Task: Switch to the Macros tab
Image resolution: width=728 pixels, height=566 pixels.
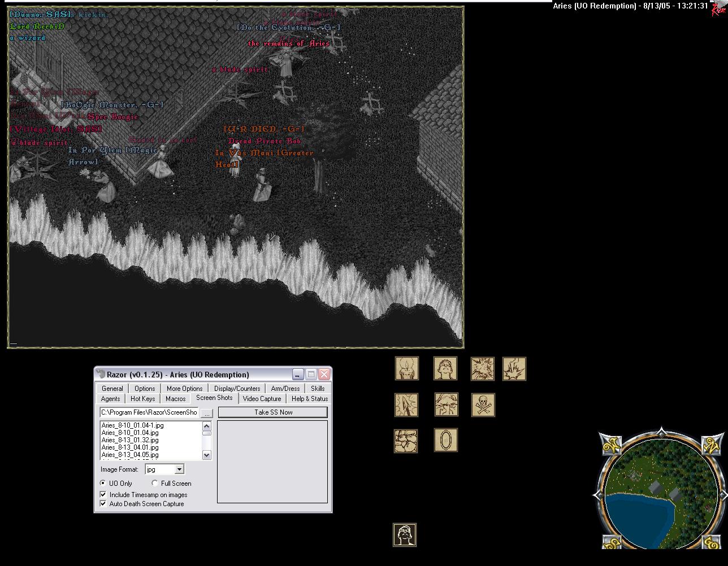Action: (x=175, y=399)
